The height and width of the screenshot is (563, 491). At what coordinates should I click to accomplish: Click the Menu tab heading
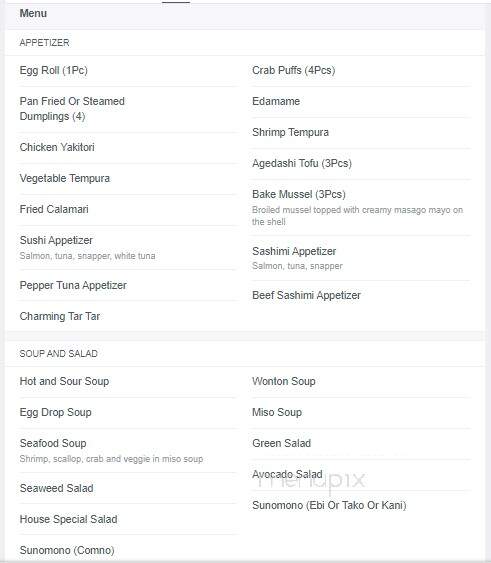click(33, 13)
